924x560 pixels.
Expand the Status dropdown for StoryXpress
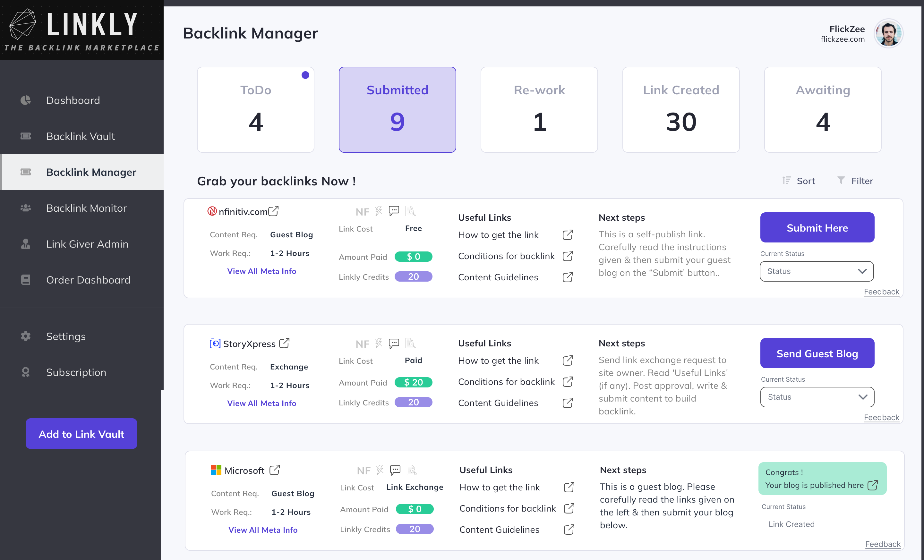817,396
